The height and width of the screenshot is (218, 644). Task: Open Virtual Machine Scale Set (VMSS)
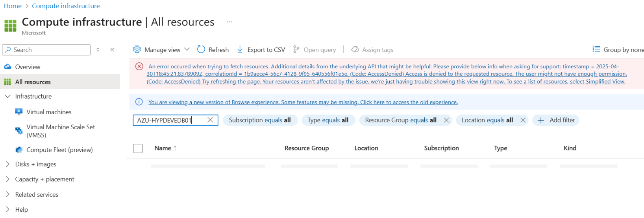point(60,131)
